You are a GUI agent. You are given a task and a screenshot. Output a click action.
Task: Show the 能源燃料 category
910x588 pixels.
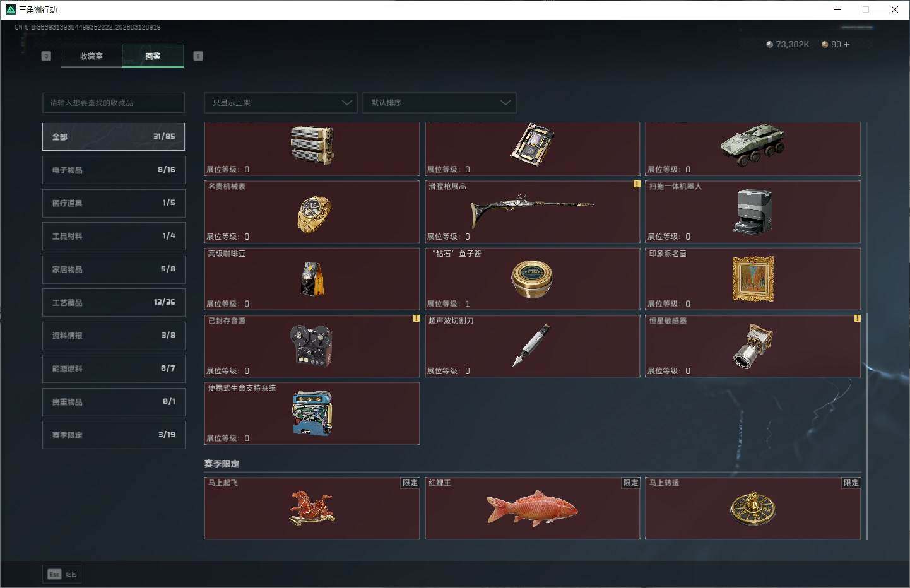[114, 369]
